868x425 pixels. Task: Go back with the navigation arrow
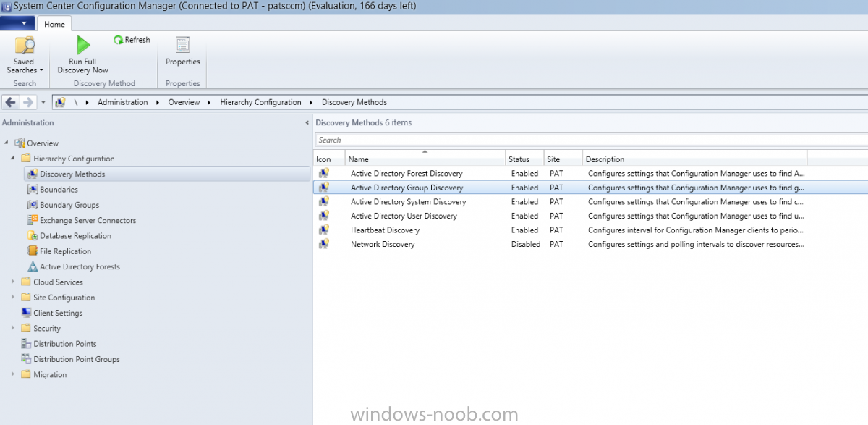point(11,102)
